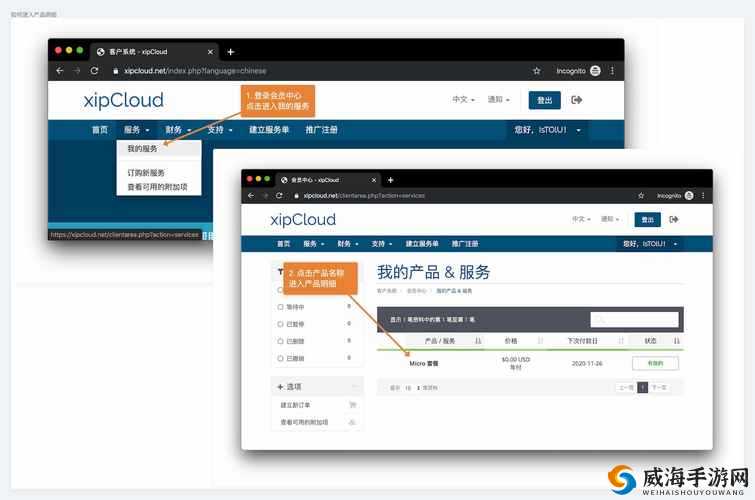Click the xipCloud logo in the front window
This screenshot has width=755, height=500.
303,220
